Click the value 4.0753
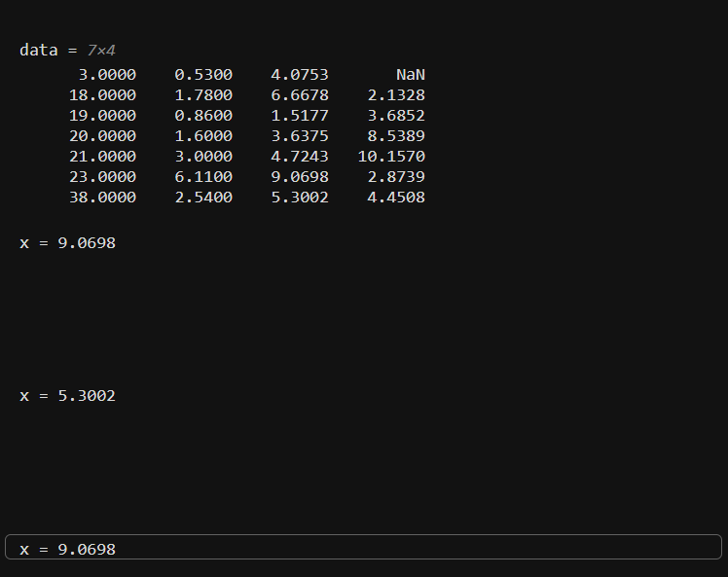Viewport: 728px width, 577px height. pyautogui.click(x=300, y=74)
